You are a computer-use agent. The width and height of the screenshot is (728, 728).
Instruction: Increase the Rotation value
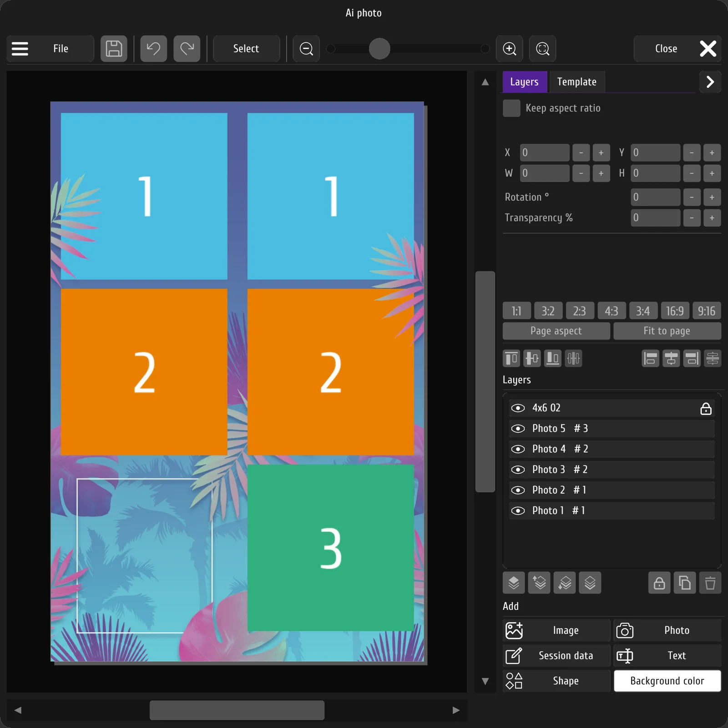712,197
